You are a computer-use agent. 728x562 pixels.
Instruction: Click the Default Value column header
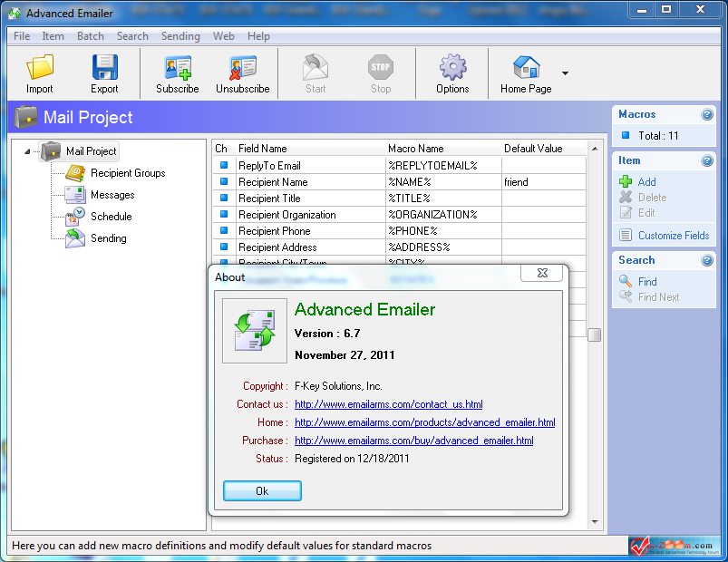544,149
